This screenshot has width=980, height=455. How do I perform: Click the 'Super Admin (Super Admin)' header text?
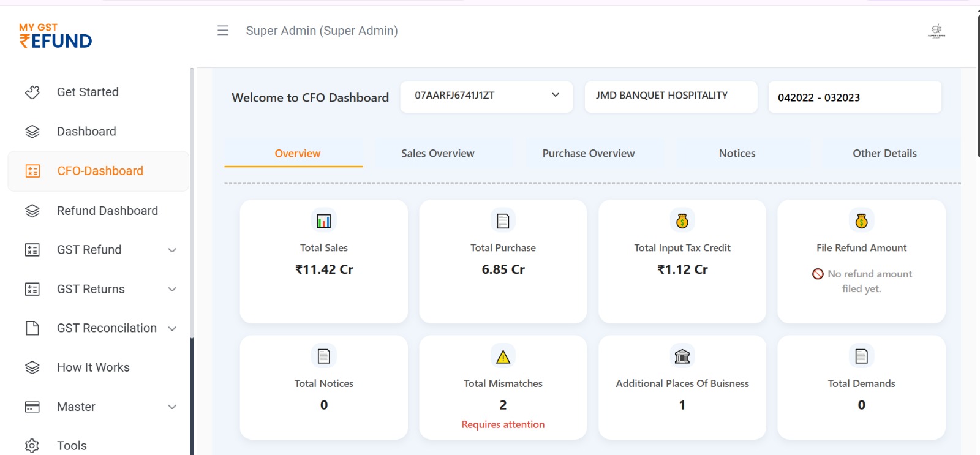click(322, 31)
